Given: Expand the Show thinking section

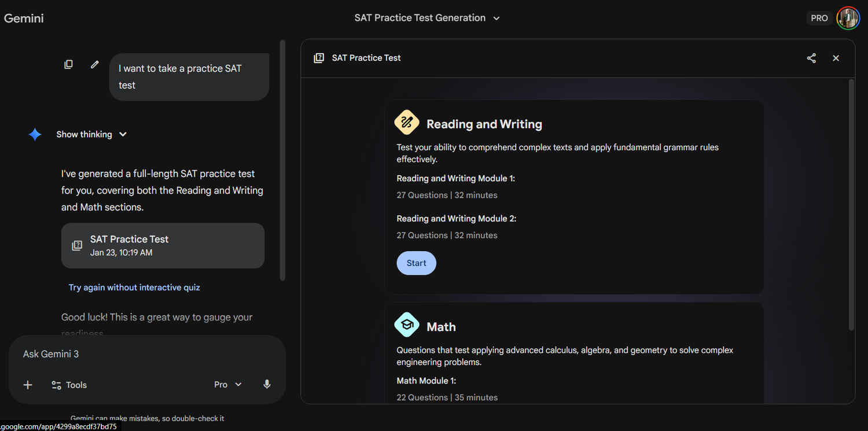Looking at the screenshot, I should tap(91, 134).
